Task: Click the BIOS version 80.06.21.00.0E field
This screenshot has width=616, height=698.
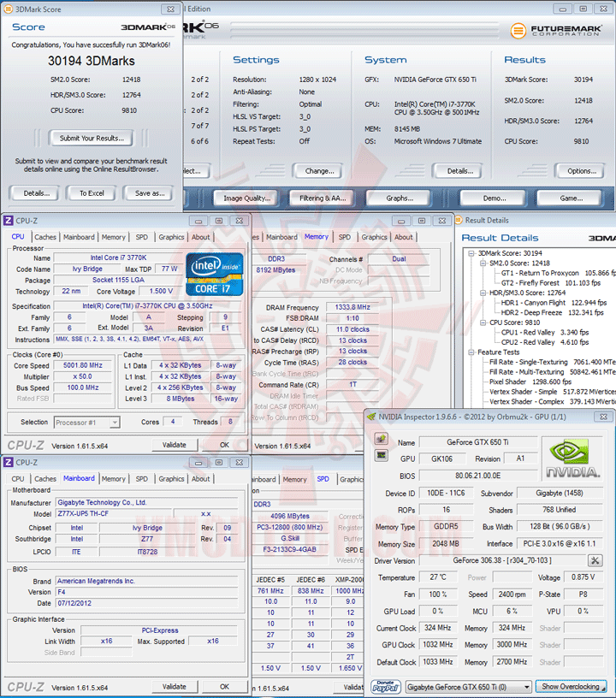Action: tap(478, 476)
